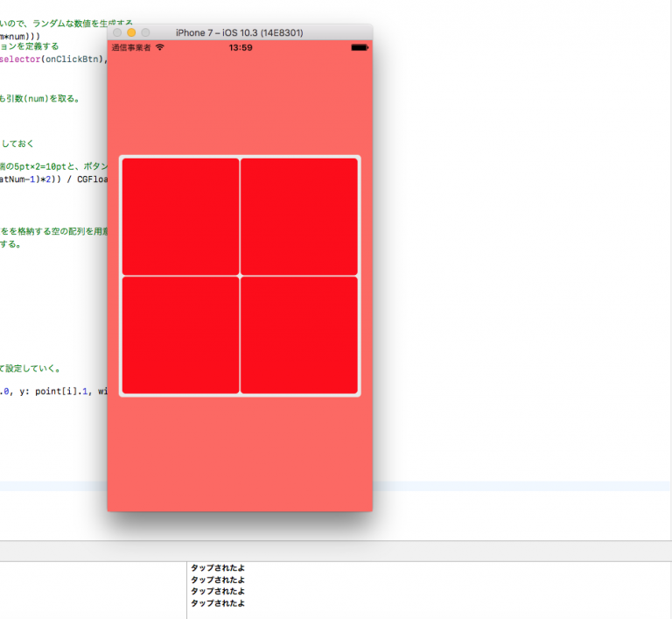Select the first タップされたよ console line

[x=218, y=568]
